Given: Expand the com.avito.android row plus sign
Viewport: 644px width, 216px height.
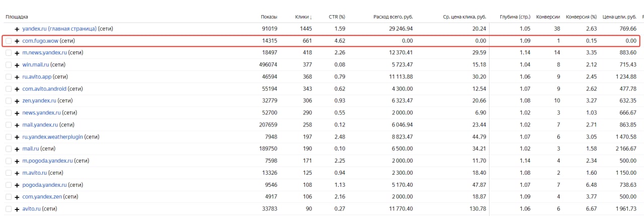Looking at the screenshot, I should [17, 89].
